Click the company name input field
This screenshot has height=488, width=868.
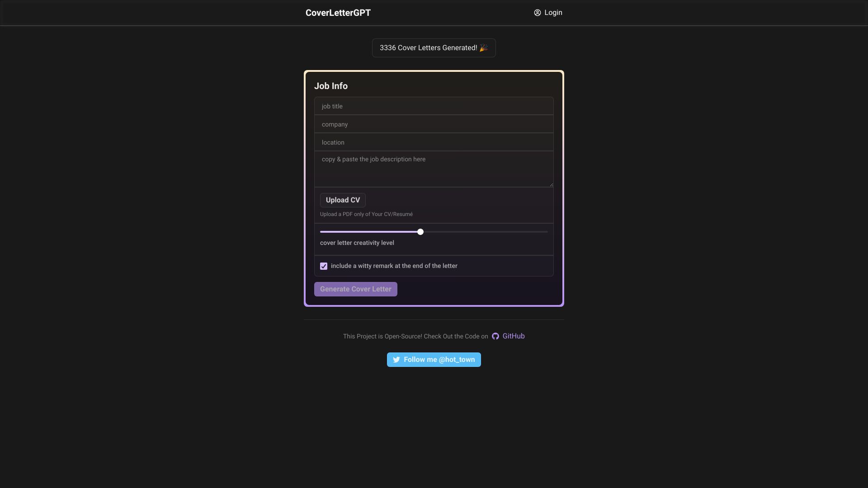(x=434, y=124)
